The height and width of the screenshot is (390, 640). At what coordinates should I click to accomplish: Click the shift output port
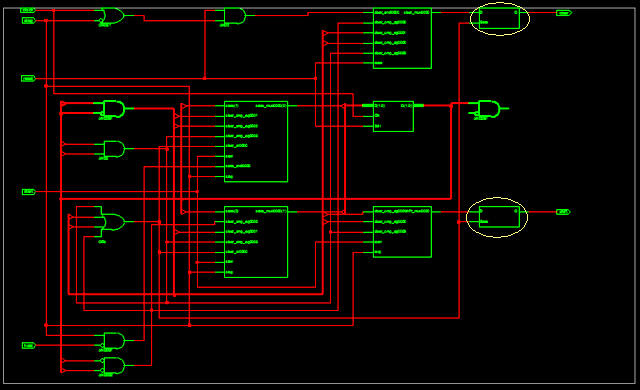pos(563,212)
